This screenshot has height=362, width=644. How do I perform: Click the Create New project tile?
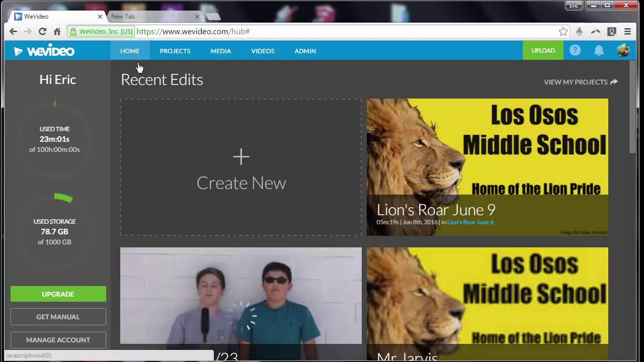[x=241, y=167]
